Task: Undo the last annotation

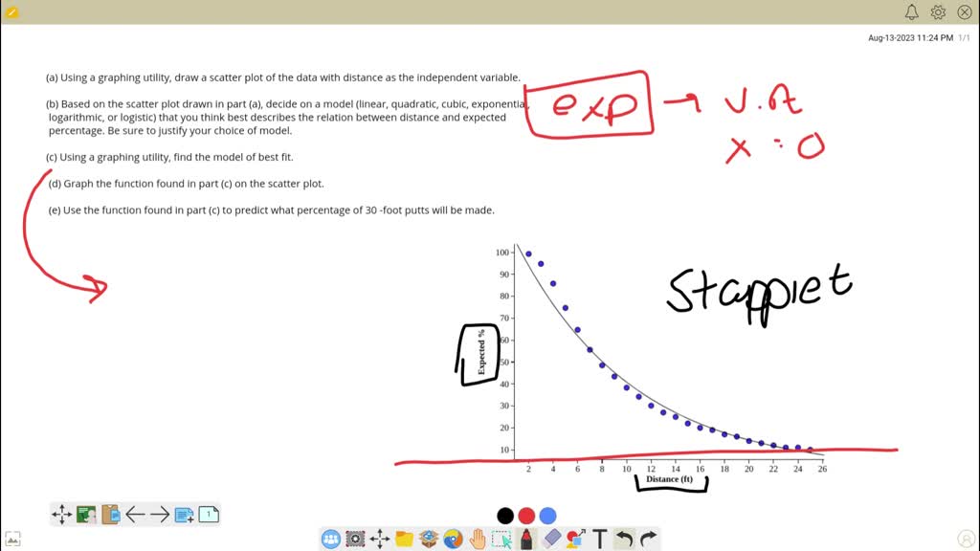Action: point(623,539)
